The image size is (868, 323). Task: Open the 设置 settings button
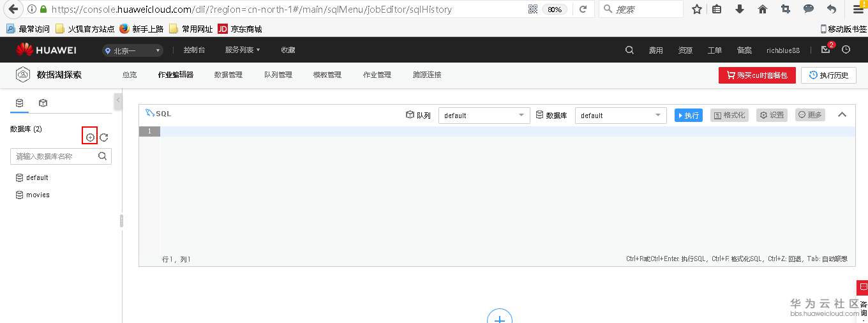click(772, 115)
